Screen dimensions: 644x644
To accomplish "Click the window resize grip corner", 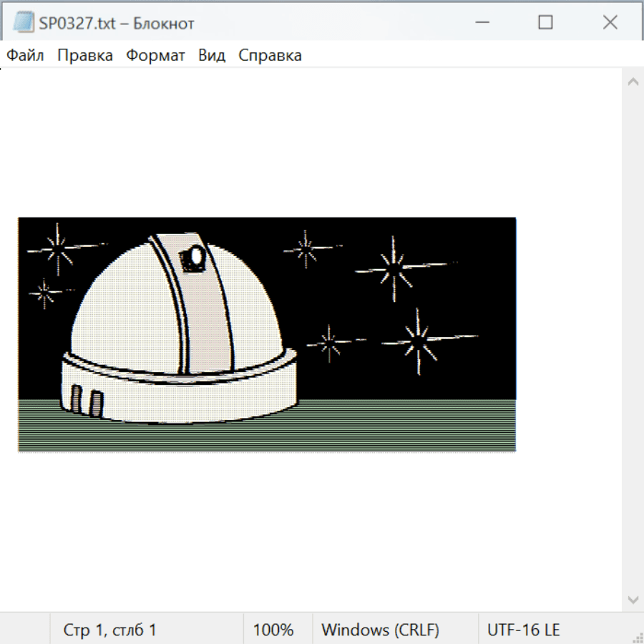I will (x=637, y=637).
